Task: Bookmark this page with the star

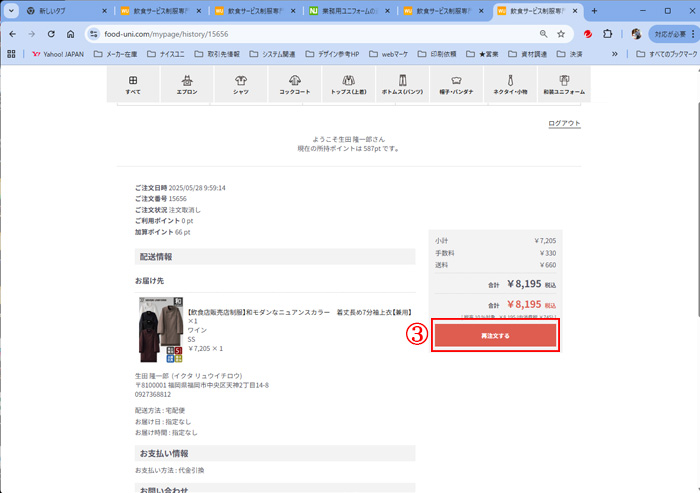Action: pyautogui.click(x=561, y=34)
